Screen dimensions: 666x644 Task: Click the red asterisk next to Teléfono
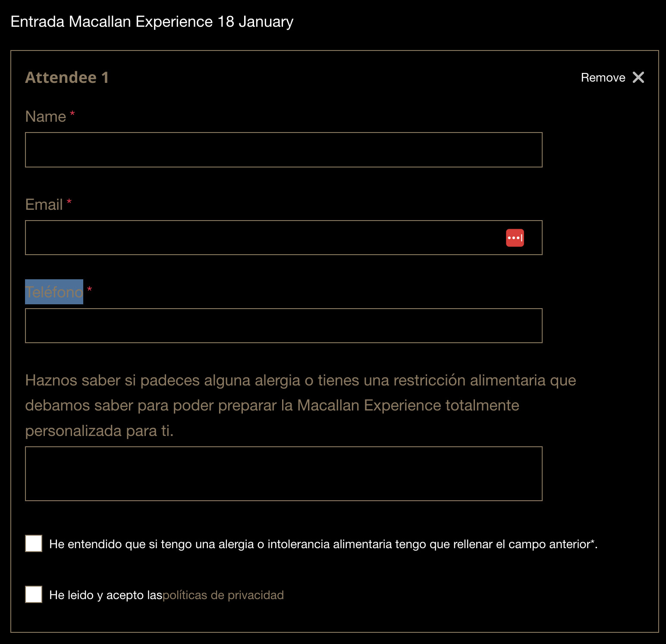point(90,290)
